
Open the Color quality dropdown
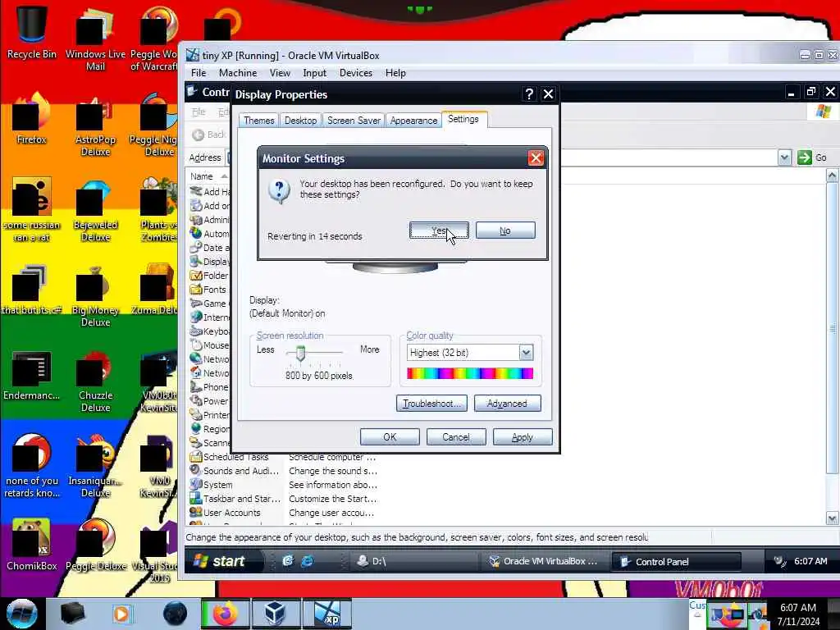coord(526,353)
